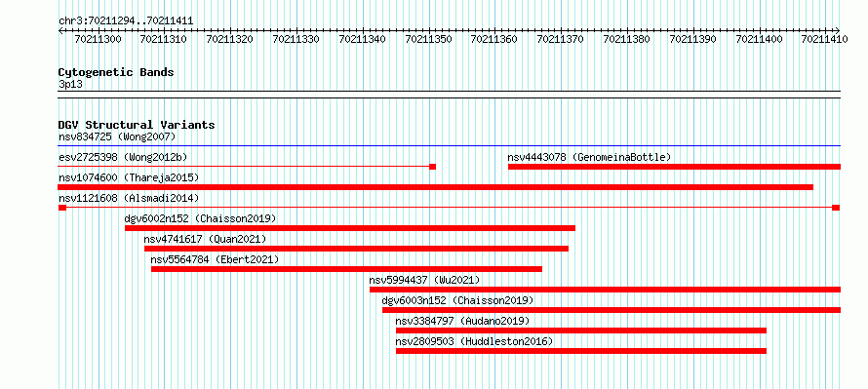Viewport: 868px width, 389px height.
Task: Click the nsv1074600 red variant bar
Action: pos(436,187)
